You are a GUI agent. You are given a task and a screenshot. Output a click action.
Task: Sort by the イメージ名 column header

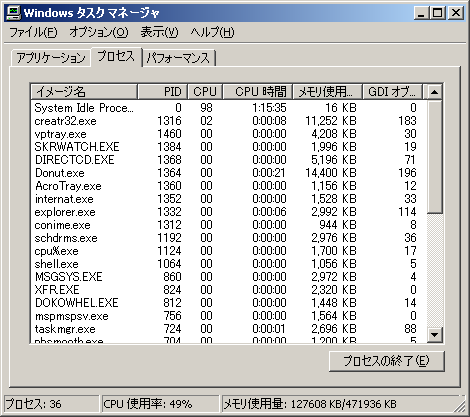pos(84,91)
